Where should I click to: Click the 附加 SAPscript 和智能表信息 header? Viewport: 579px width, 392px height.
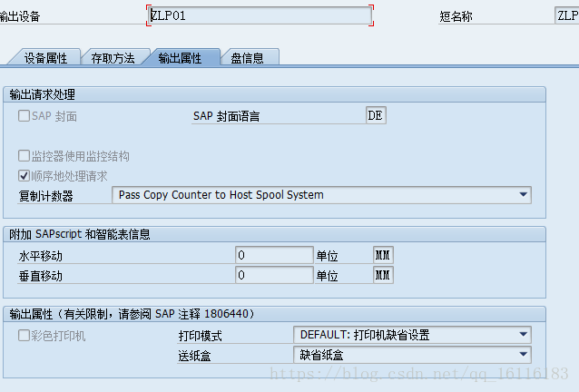point(274,234)
